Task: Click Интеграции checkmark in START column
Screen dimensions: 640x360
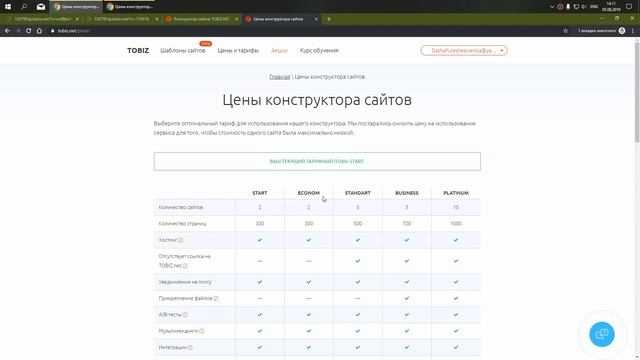Action: [260, 347]
